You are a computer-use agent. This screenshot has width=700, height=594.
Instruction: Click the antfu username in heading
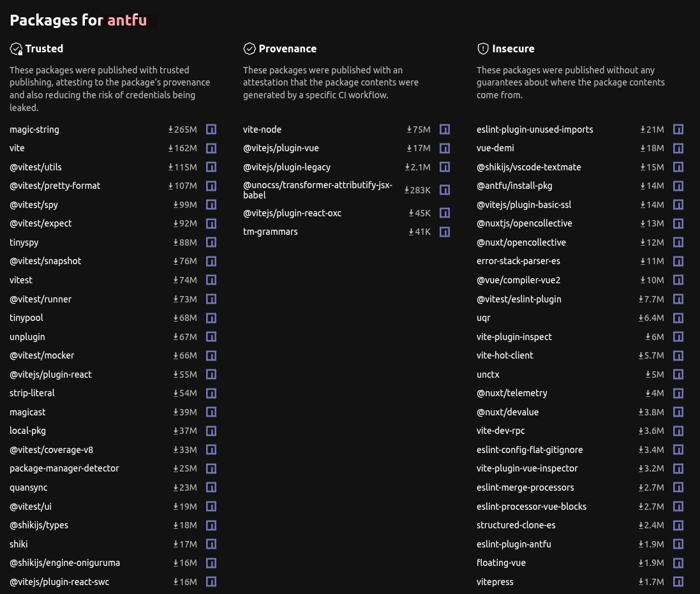[127, 20]
